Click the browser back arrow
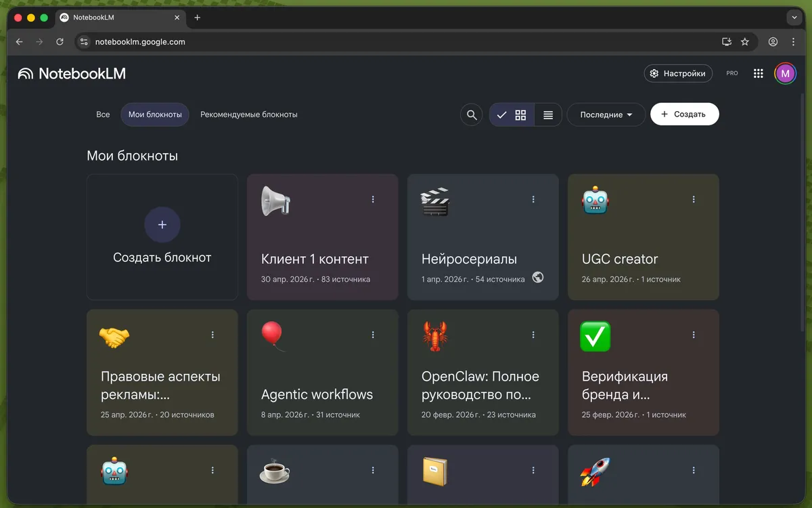Screen dimensions: 812x508 point(19,41)
